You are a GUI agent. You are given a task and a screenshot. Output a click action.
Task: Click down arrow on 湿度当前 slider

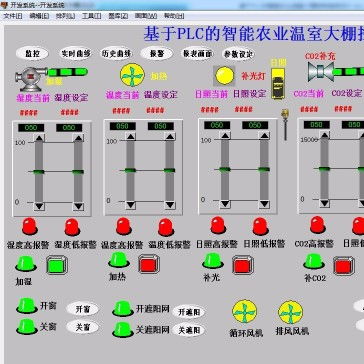click(39, 206)
